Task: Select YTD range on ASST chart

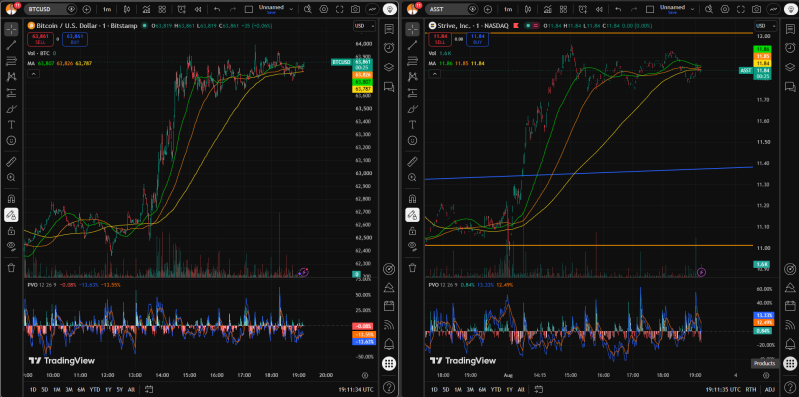Action: [495, 389]
